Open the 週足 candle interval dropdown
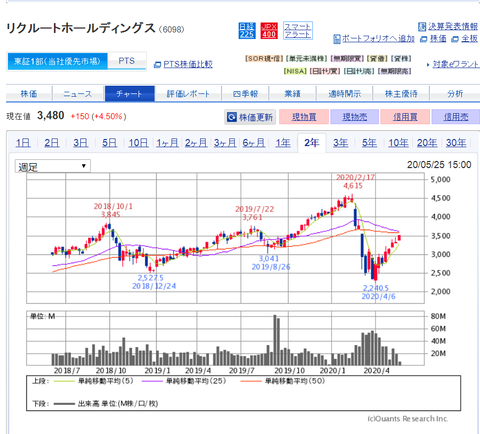This screenshot has height=434, width=480. (x=53, y=166)
